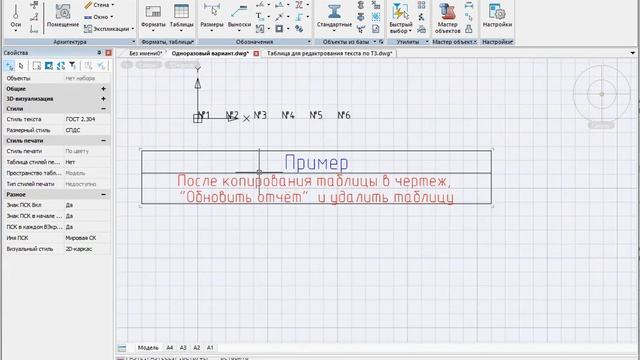The width and height of the screenshot is (640, 360).
Task: Toggle Знак ПСК Вкл value Да
Action: point(87,205)
